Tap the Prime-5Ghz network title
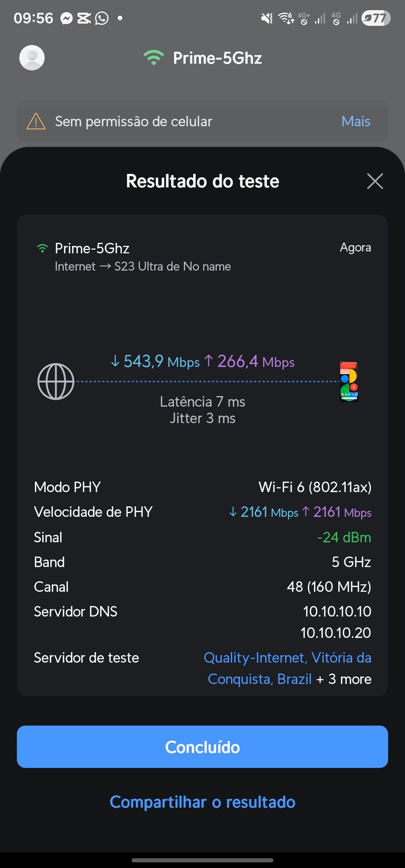Viewport: 405px width, 868px height. point(217,58)
